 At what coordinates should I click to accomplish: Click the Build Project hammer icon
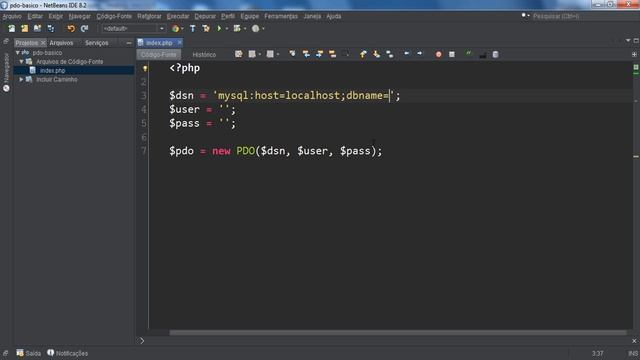pos(193,29)
